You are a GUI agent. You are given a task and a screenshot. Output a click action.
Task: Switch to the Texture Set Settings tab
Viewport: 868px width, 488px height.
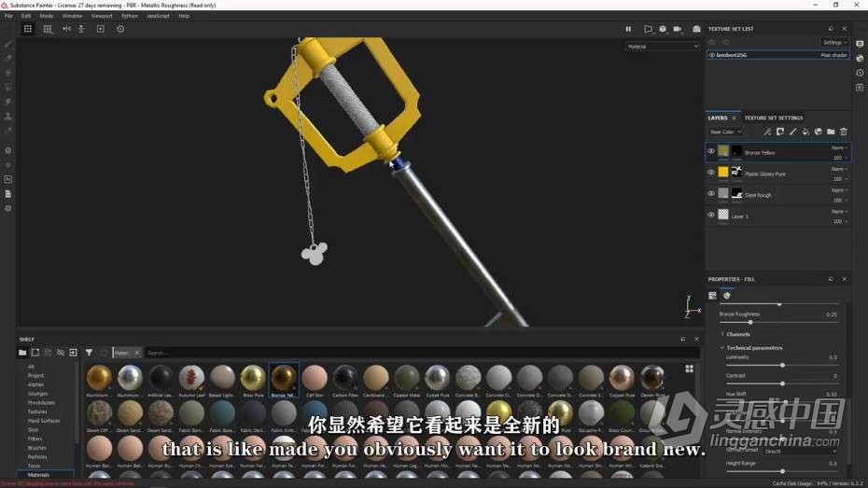(x=774, y=118)
